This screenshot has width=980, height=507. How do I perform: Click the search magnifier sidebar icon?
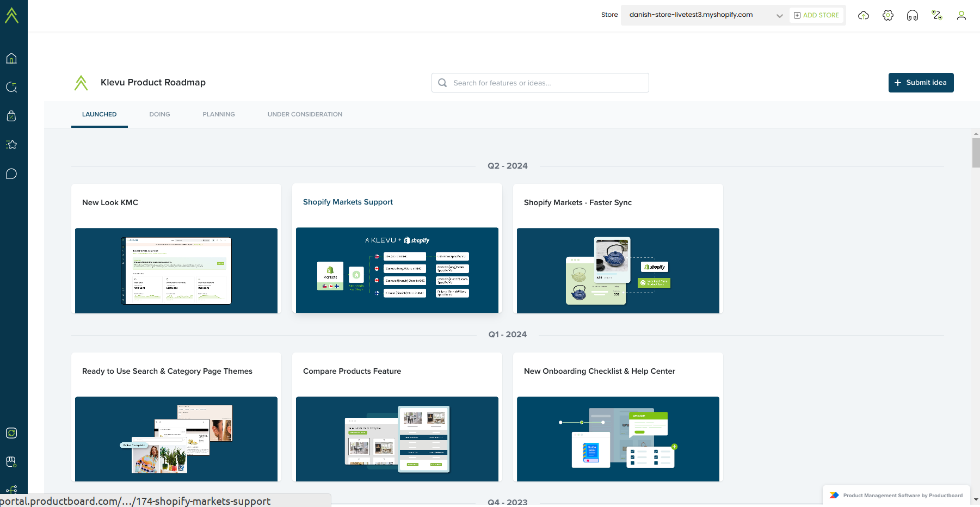(x=11, y=87)
